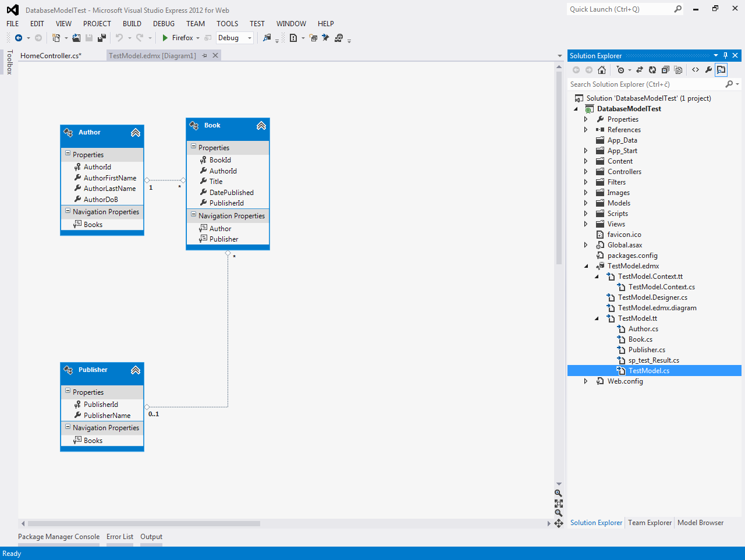
Task: Zoom diagram to fit with the center icon
Action: 559,504
